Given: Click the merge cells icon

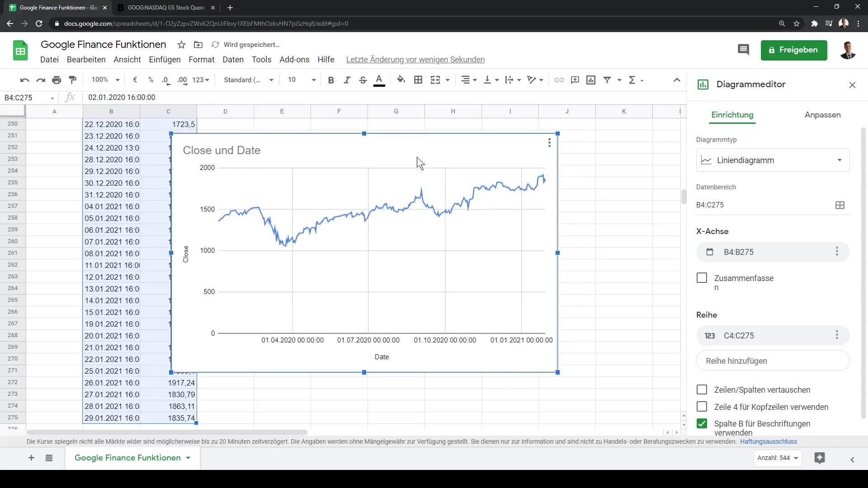Looking at the screenshot, I should tap(435, 80).
